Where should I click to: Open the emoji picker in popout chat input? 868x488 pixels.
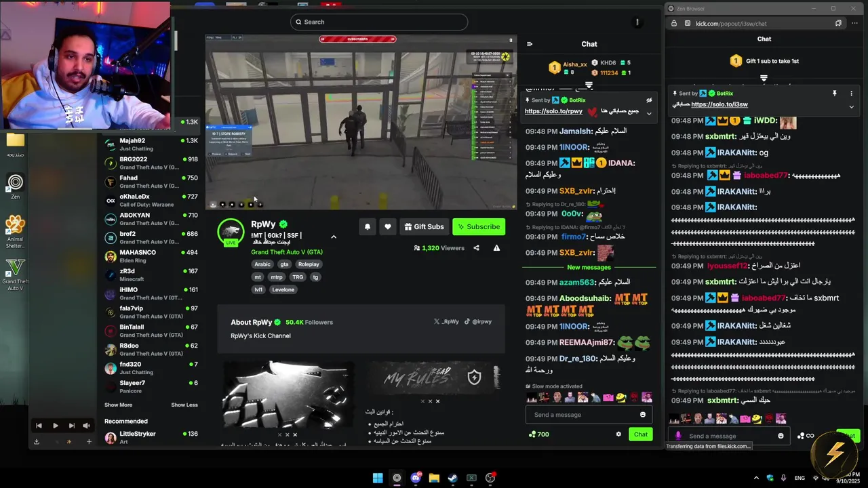click(x=781, y=436)
